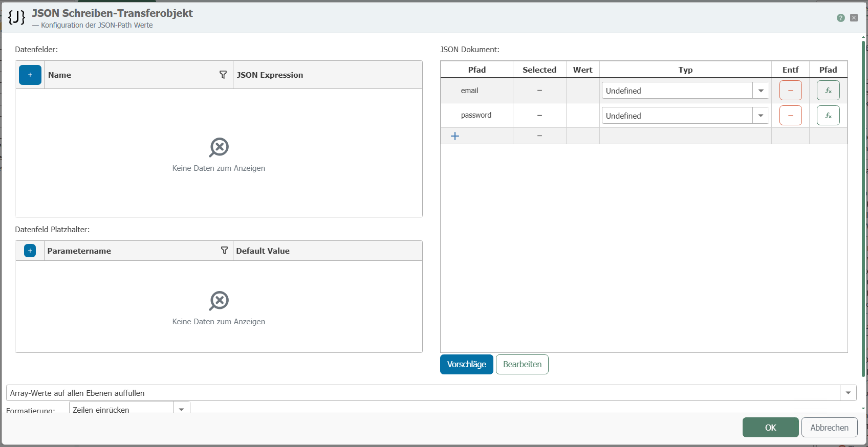This screenshot has width=868, height=447.
Task: Toggle Selected state for email row
Action: click(x=539, y=91)
